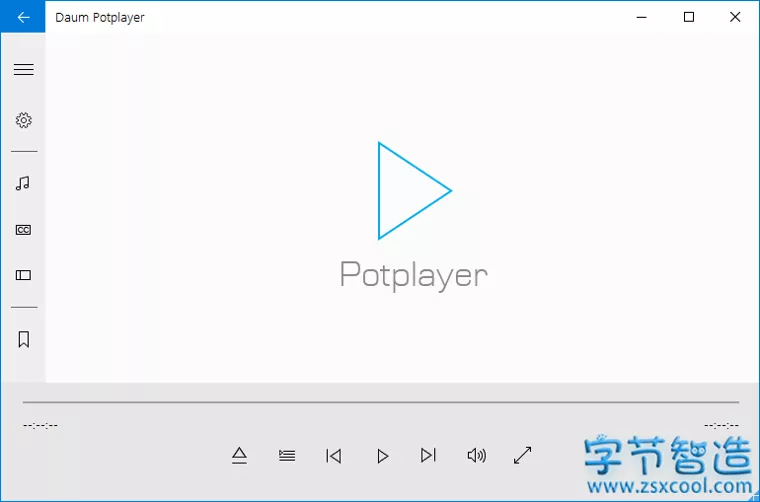The height and width of the screenshot is (502, 760).
Task: Open settings via the gear icon
Action: 23,120
